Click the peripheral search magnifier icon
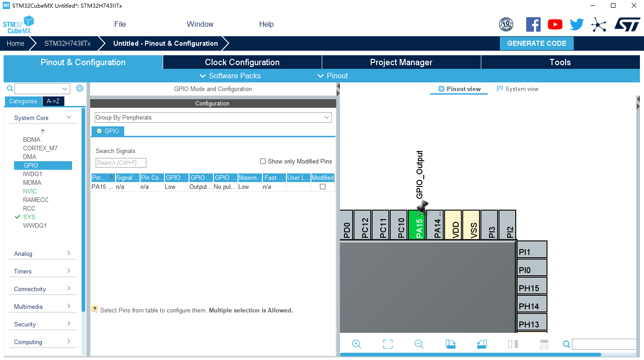The height and width of the screenshot is (360, 644). (x=10, y=89)
